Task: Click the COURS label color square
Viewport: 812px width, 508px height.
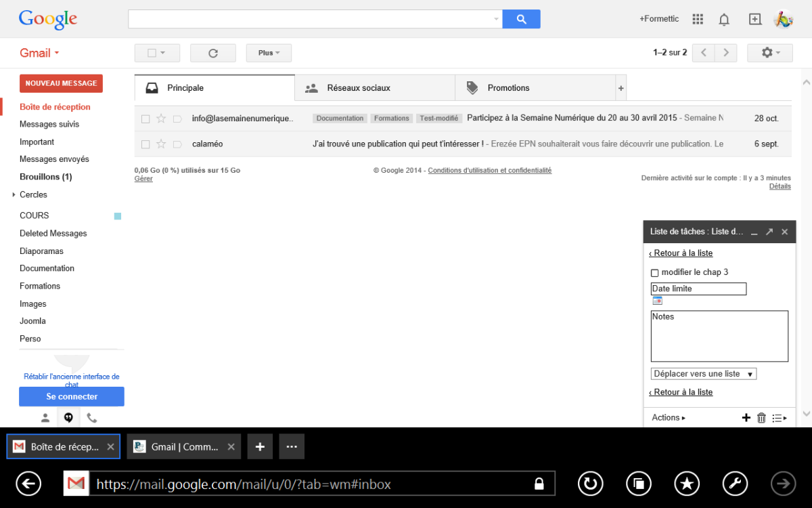Action: [118, 216]
